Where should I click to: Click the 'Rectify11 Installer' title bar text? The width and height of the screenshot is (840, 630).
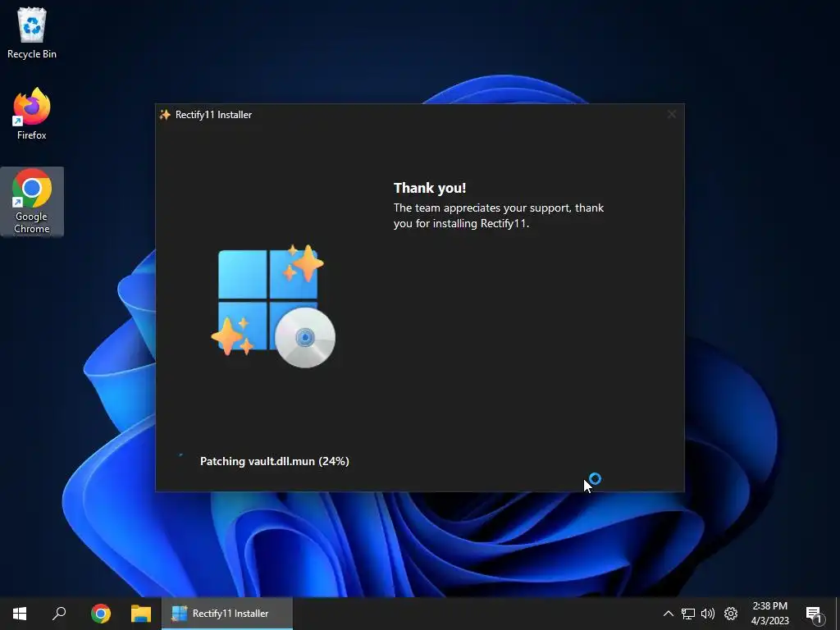(x=213, y=115)
